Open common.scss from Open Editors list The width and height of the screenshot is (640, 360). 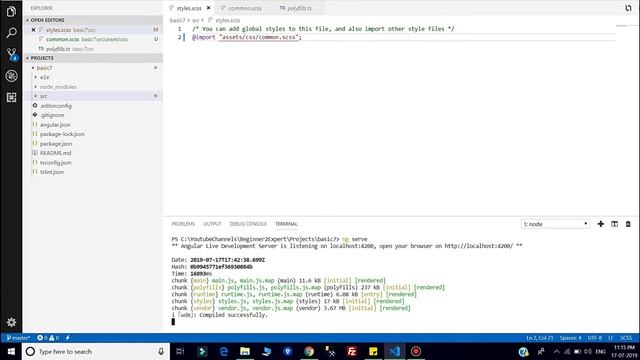pos(87,39)
